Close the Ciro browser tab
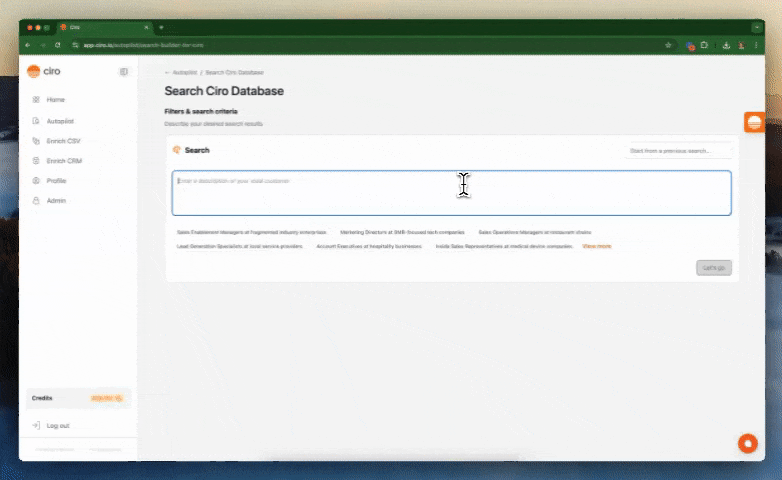782x480 pixels. [x=146, y=27]
